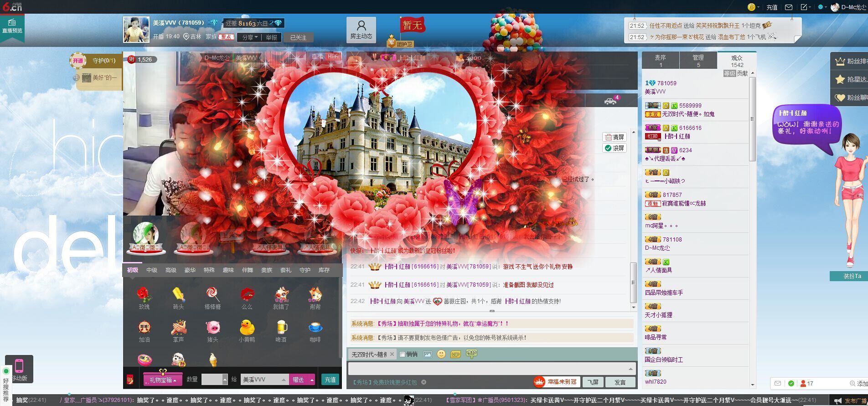
Task: Switch to the 管理 tab
Action: (x=698, y=61)
